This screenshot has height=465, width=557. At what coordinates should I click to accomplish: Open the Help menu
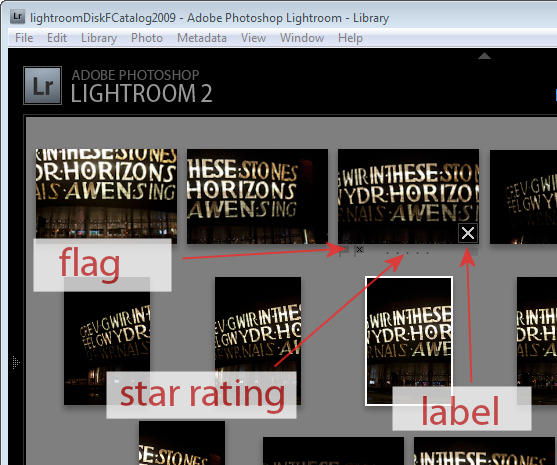(x=350, y=38)
